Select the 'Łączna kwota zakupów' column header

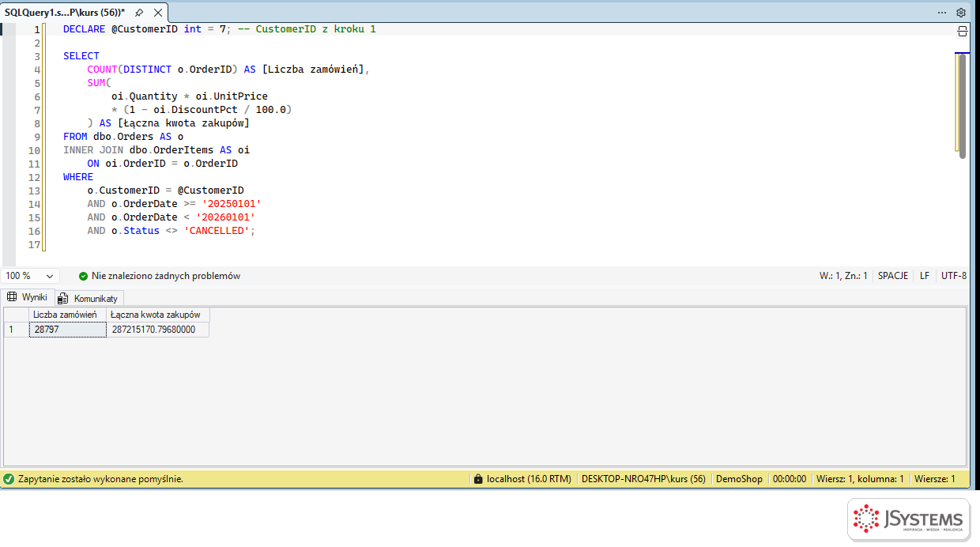coord(157,315)
